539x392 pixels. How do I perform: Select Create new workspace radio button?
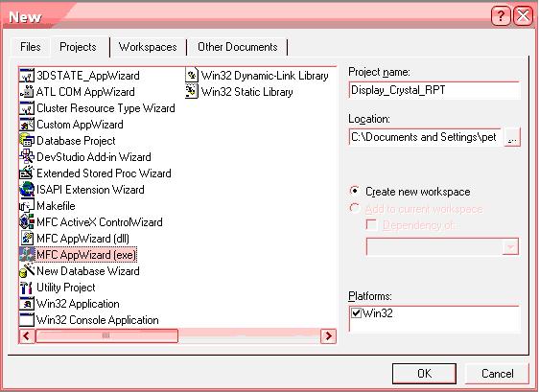pos(355,191)
